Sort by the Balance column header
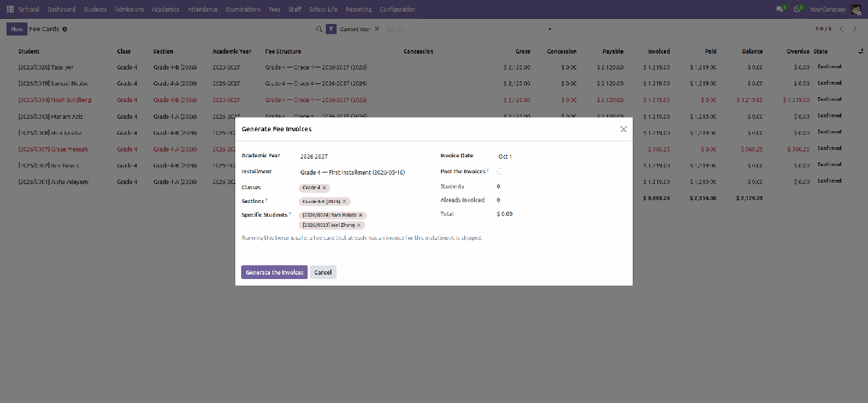Image resolution: width=868 pixels, height=403 pixels. click(751, 51)
